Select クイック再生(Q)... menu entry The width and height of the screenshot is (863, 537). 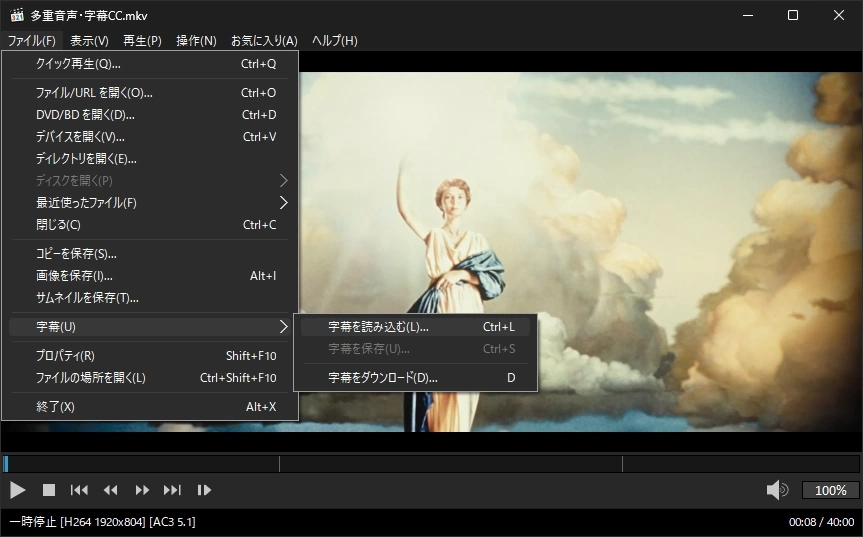pyautogui.click(x=150, y=64)
